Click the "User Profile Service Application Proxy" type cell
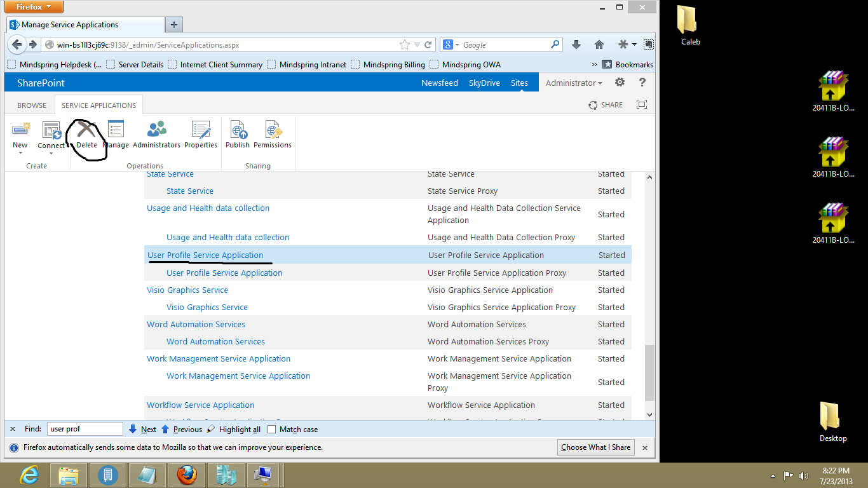The width and height of the screenshot is (868, 488). pos(497,273)
